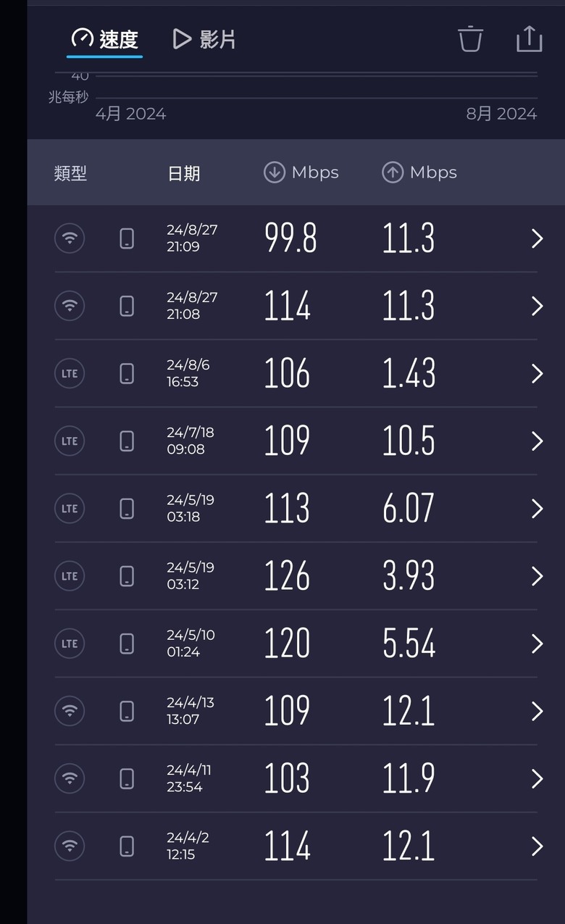
Task: Select the 6.07 Mbps upload entry
Action: 409,509
